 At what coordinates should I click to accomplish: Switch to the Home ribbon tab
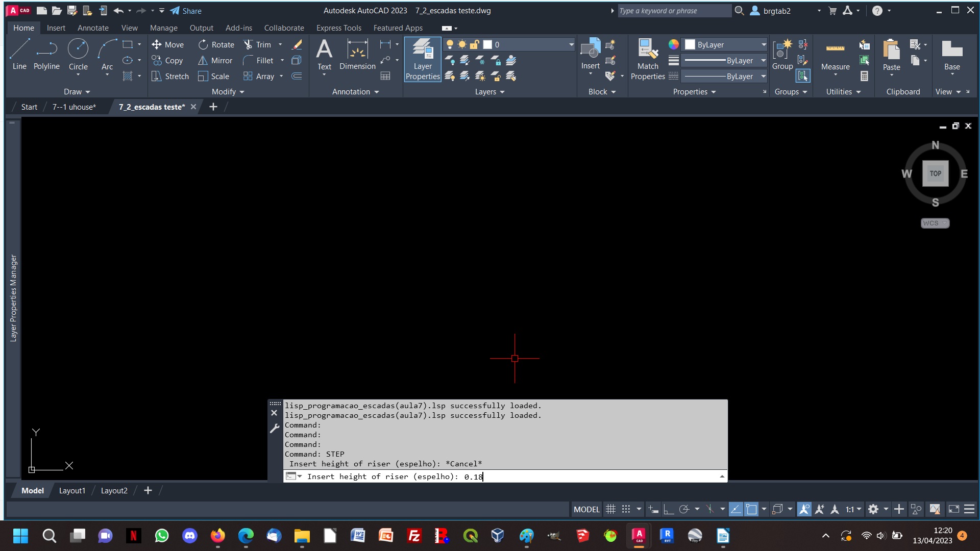pyautogui.click(x=23, y=28)
